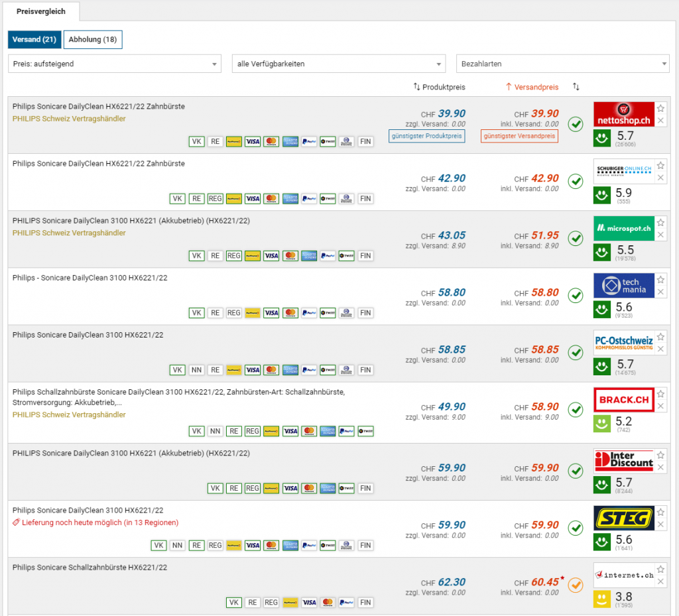Hide the Schubiger-Online offer with its X icon

(x=660, y=178)
